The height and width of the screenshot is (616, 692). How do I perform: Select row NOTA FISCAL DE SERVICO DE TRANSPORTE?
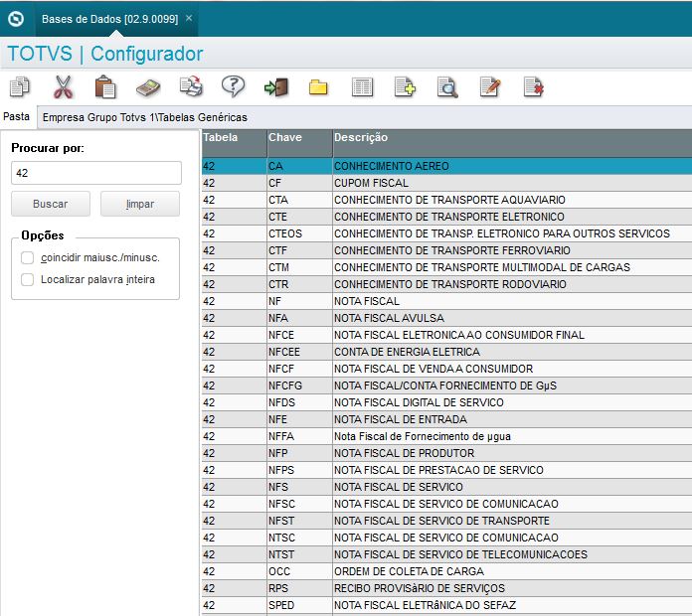coord(446,521)
